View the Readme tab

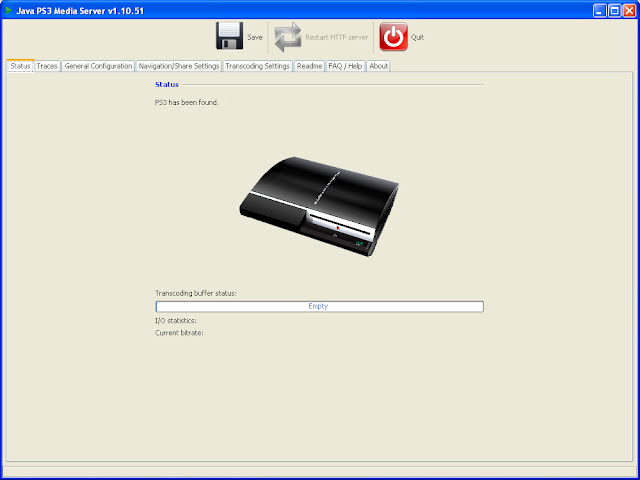[x=309, y=66]
